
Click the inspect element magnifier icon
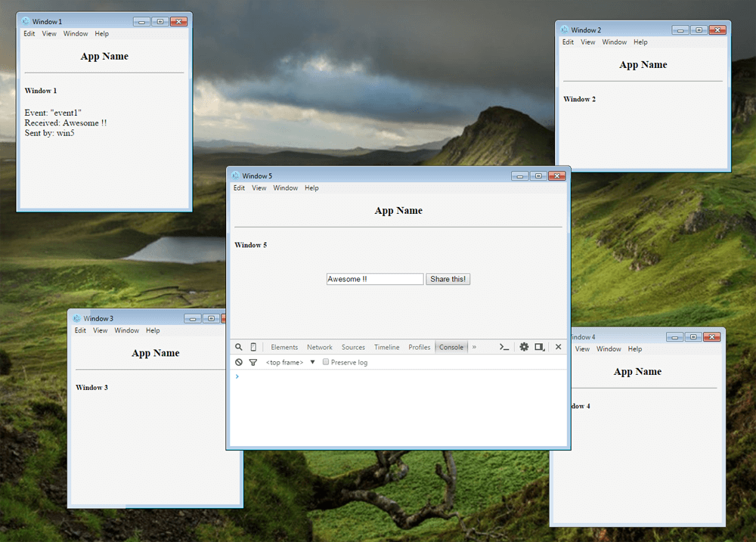(239, 347)
